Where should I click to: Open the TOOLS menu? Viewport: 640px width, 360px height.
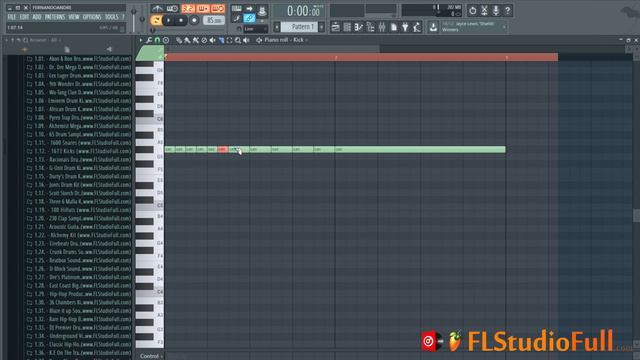point(111,17)
